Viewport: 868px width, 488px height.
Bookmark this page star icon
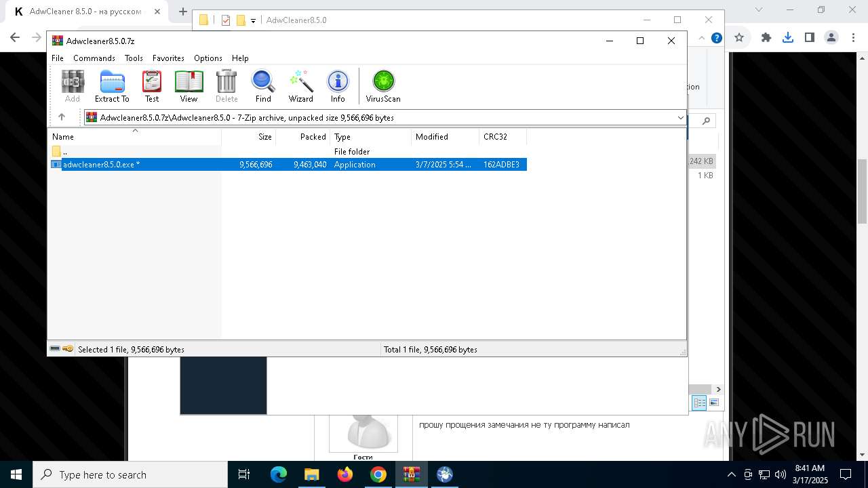[x=739, y=38]
